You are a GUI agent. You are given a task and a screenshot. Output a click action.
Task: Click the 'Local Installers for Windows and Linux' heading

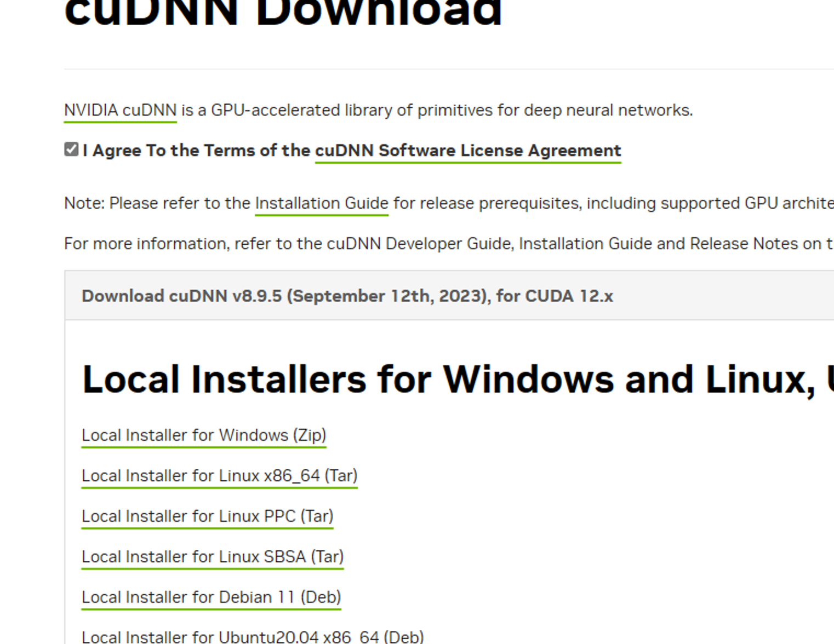(458, 379)
